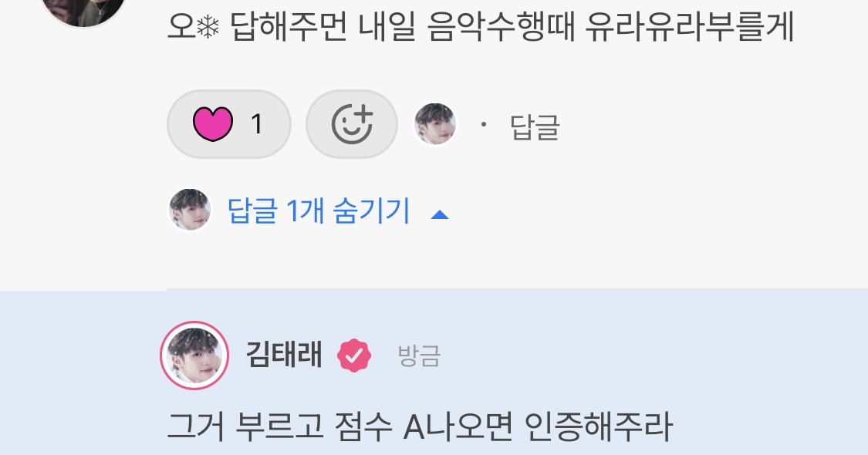Click the blue upward collapse arrow
The width and height of the screenshot is (868, 455).
440,214
